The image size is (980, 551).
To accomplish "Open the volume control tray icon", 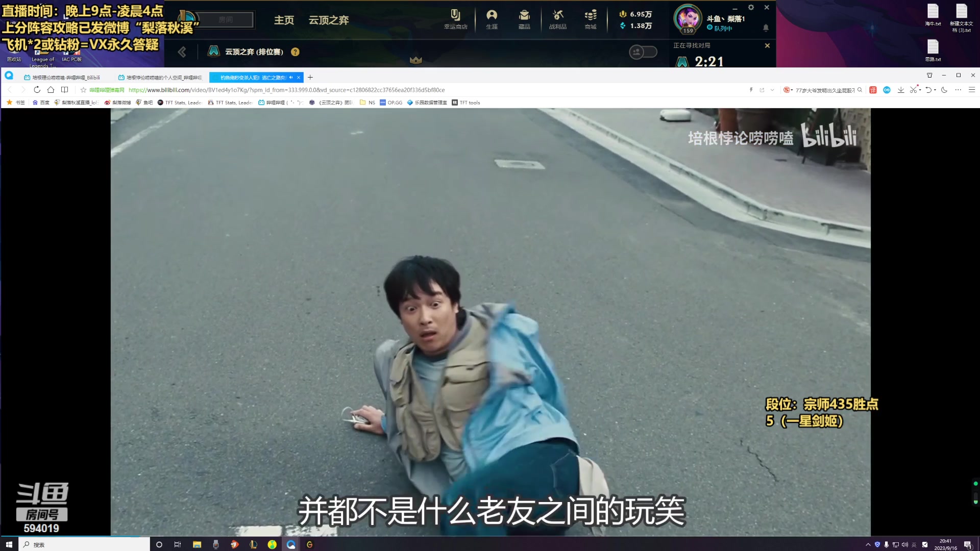I will pos(905,544).
